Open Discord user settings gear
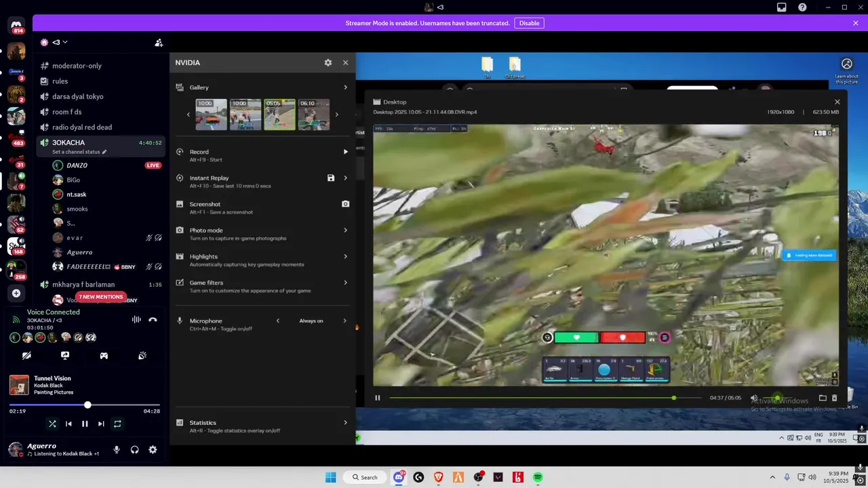 (153, 449)
